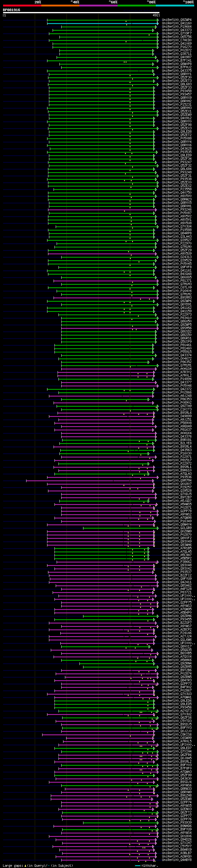Select the last hit UniRef100_Q4ABY8

177,860
